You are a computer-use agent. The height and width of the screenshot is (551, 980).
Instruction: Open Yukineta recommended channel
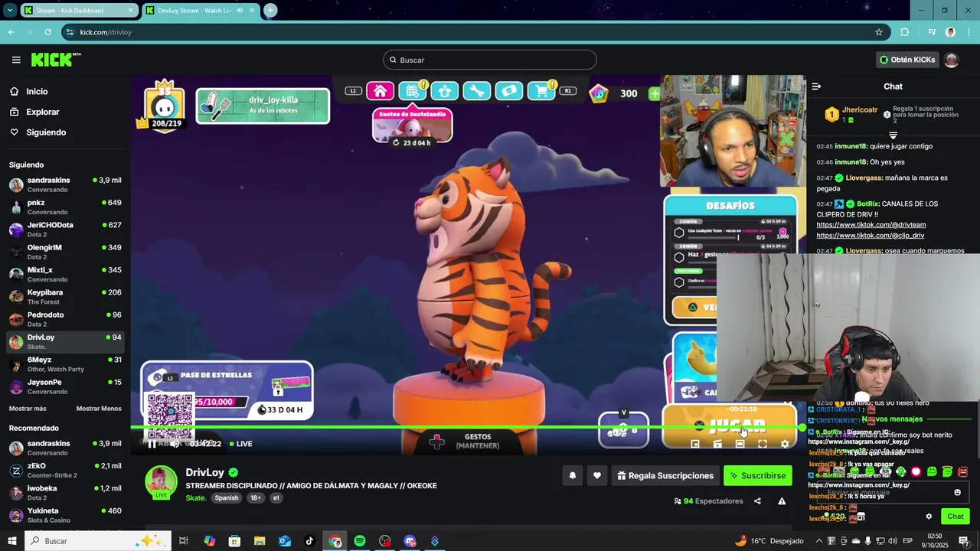(64, 515)
